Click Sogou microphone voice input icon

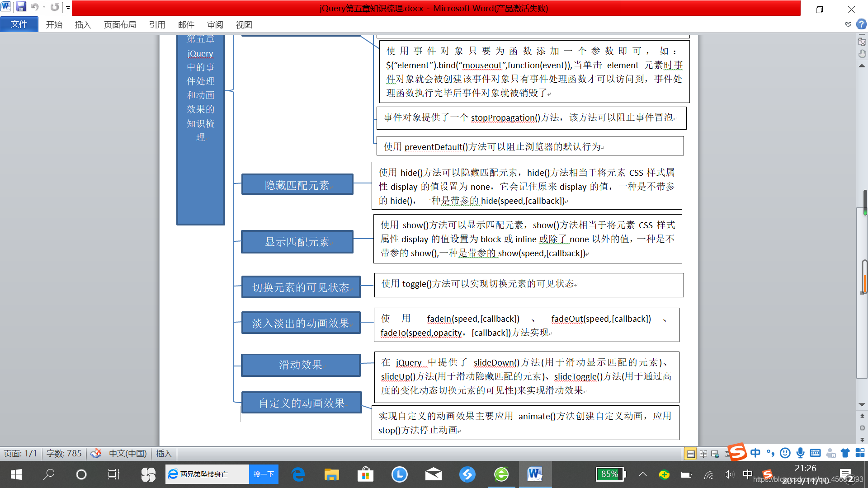tap(800, 453)
